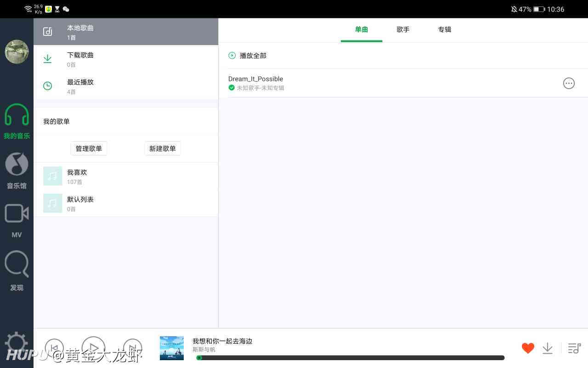Click the 最近播放 clock icon
The width and height of the screenshot is (588, 368).
click(x=47, y=86)
